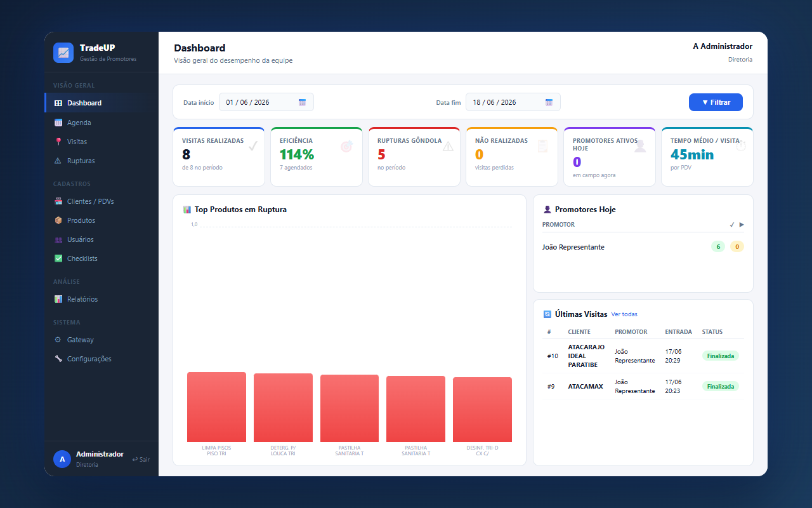Apply the date range with Filtrar button
Image resolution: width=812 pixels, height=508 pixels.
pyautogui.click(x=716, y=102)
